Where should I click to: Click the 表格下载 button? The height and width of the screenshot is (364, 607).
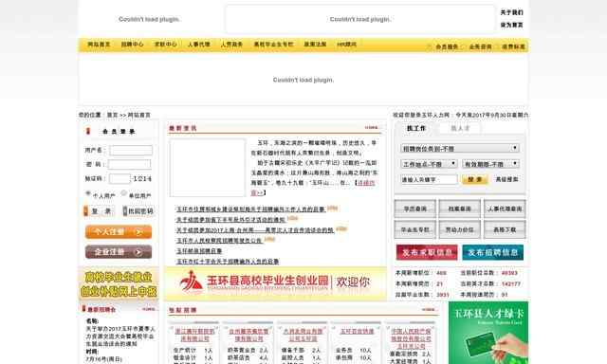click(x=505, y=229)
